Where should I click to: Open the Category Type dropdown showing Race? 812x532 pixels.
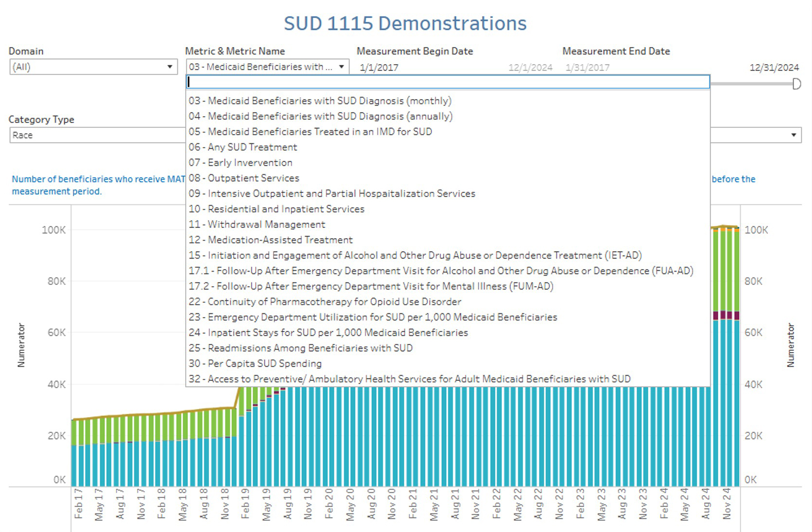[97, 135]
